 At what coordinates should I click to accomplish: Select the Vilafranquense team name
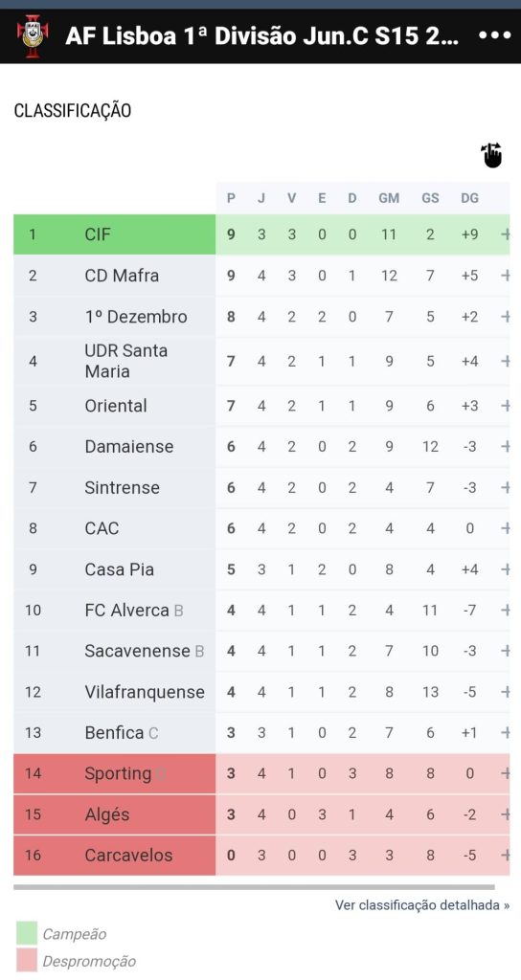point(145,692)
